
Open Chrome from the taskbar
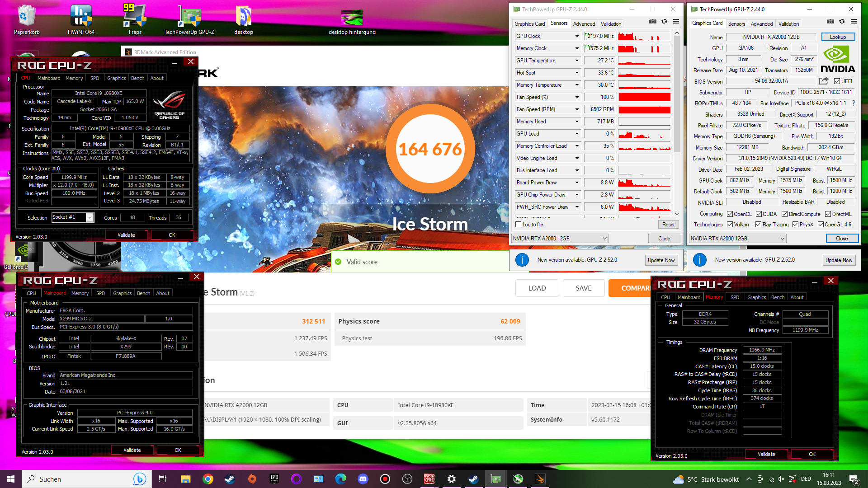pos(208,479)
